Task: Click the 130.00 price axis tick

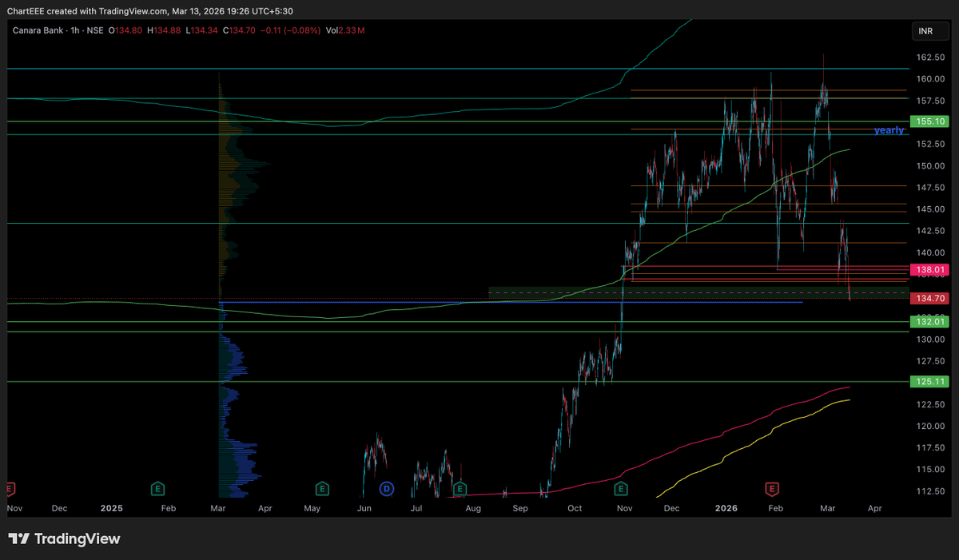Action: pos(929,340)
